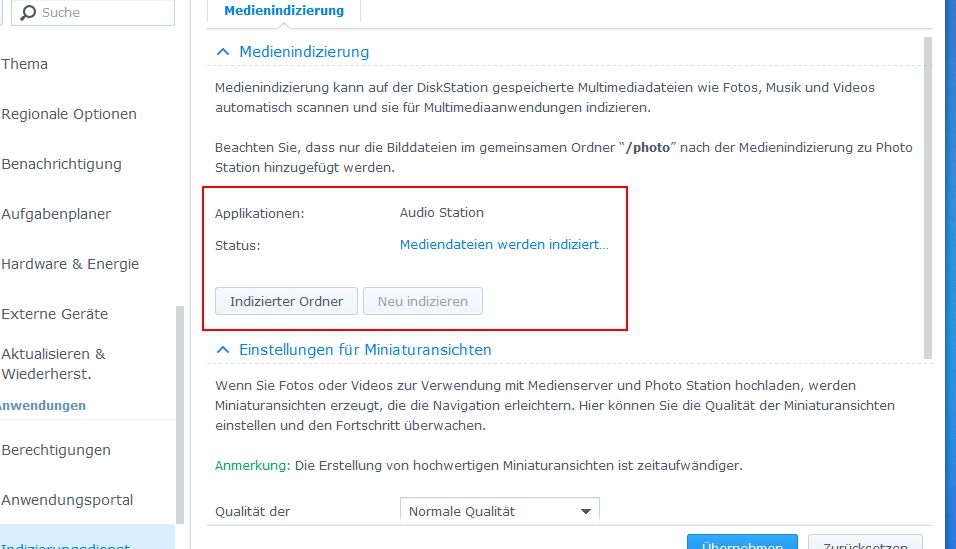This screenshot has width=956, height=549.
Task: Open Thema in the sidebar
Action: (x=24, y=64)
